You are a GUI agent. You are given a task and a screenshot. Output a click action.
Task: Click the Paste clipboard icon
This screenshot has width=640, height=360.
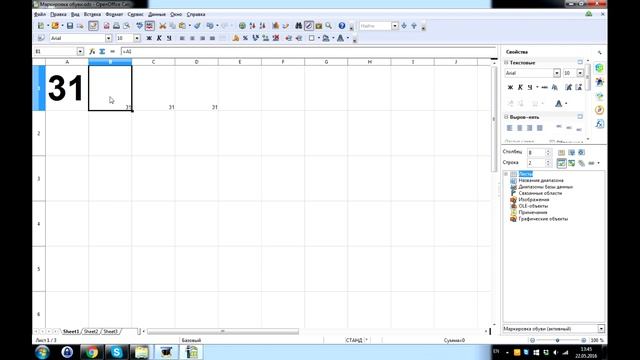click(x=182, y=26)
